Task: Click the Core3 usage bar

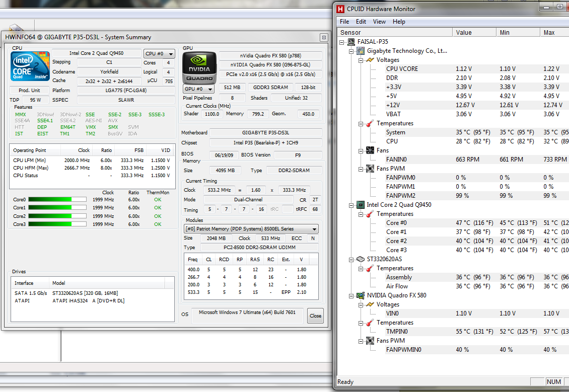Action: pyautogui.click(x=57, y=224)
